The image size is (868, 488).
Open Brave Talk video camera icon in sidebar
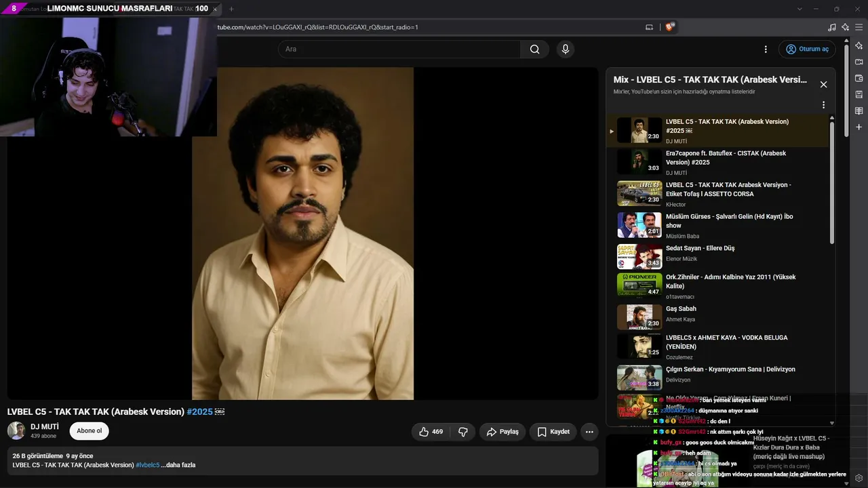(859, 62)
